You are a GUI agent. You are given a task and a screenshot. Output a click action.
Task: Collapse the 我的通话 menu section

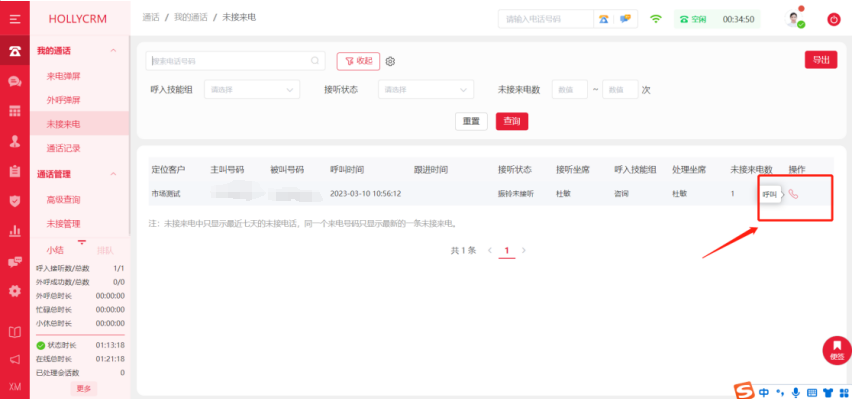click(113, 51)
